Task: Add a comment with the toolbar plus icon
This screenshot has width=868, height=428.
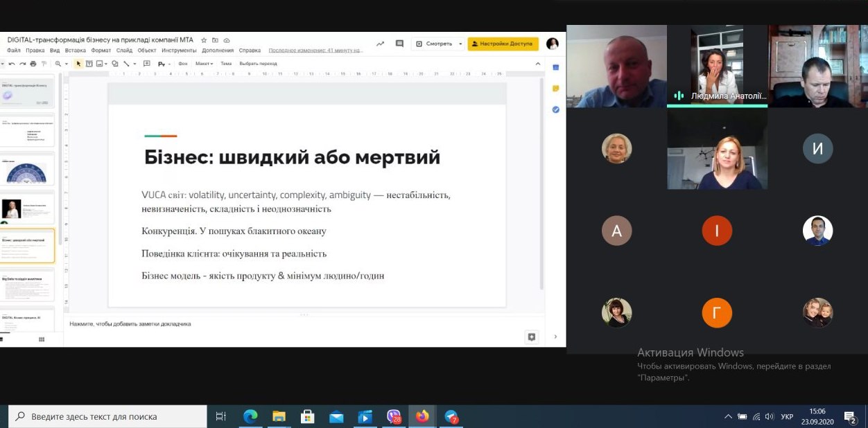Action: 146,64
